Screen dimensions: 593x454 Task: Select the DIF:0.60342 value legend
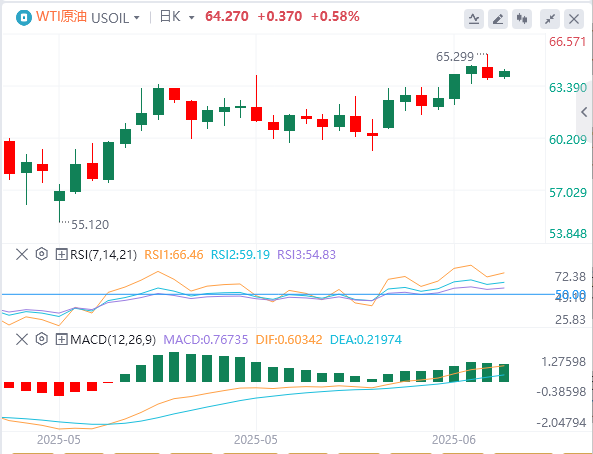(x=289, y=340)
